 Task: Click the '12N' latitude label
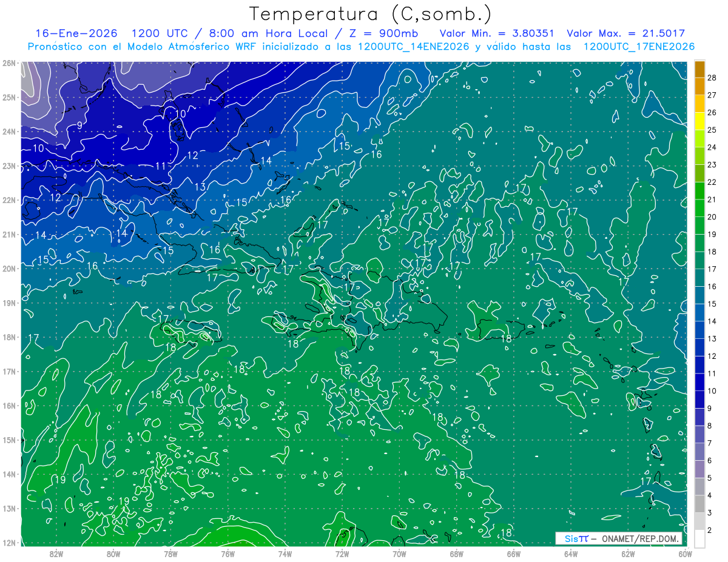pos(8,543)
